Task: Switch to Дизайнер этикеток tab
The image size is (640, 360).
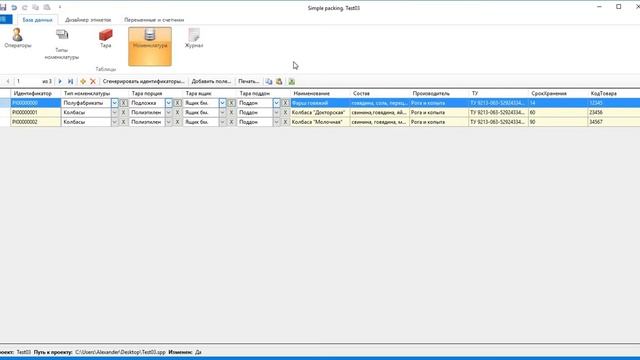Action: pos(88,20)
